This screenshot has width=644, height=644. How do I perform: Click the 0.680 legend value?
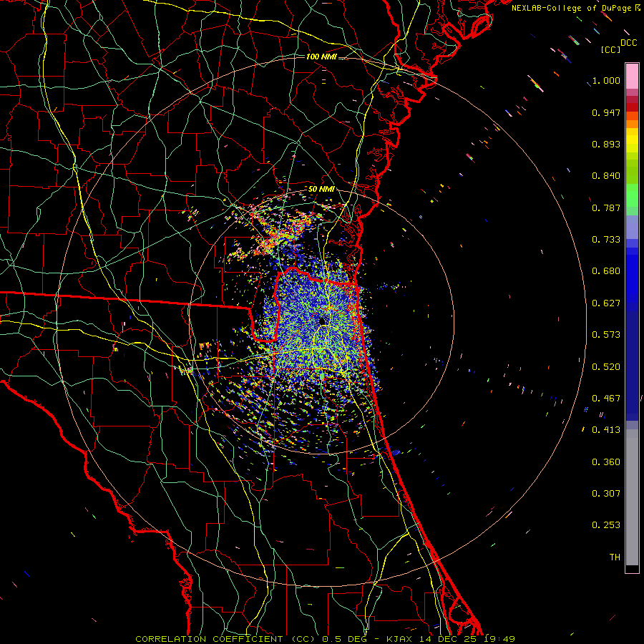tap(606, 271)
